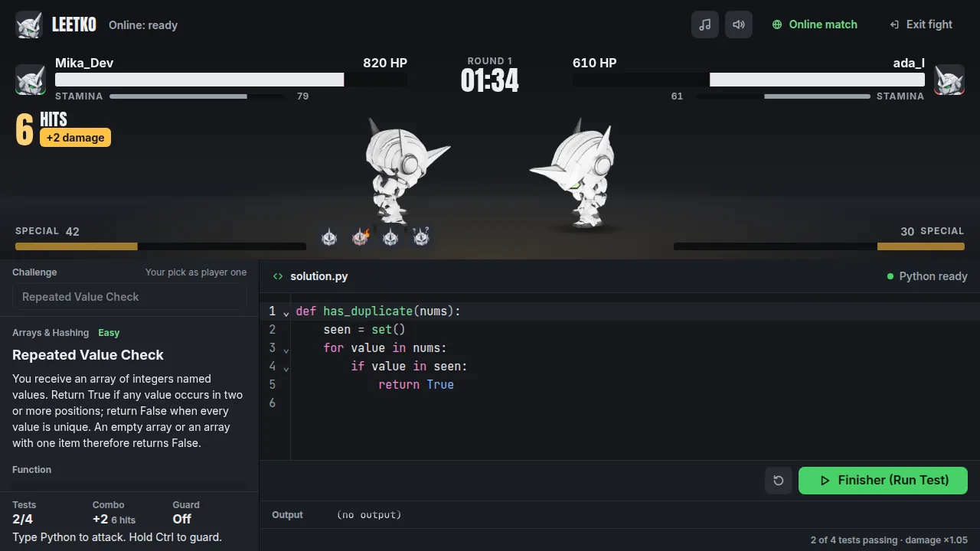Click ada_l's gray stamina bar

(x=817, y=96)
